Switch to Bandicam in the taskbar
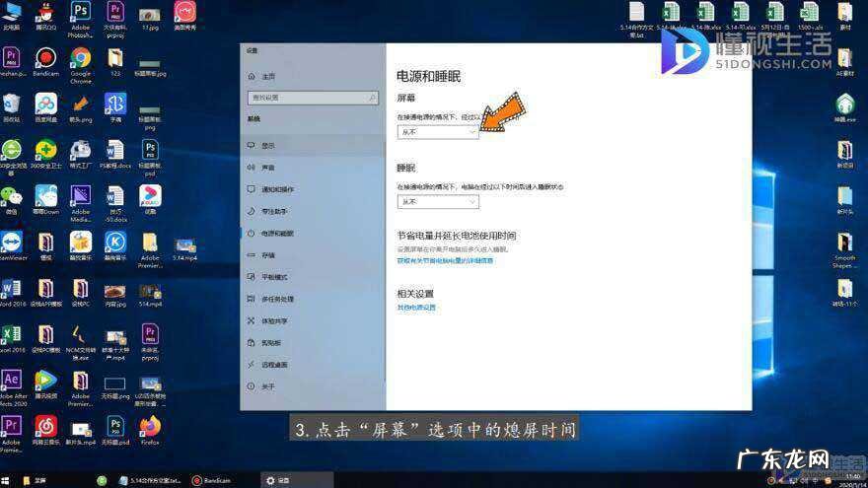This screenshot has height=488, width=868. (x=211, y=481)
